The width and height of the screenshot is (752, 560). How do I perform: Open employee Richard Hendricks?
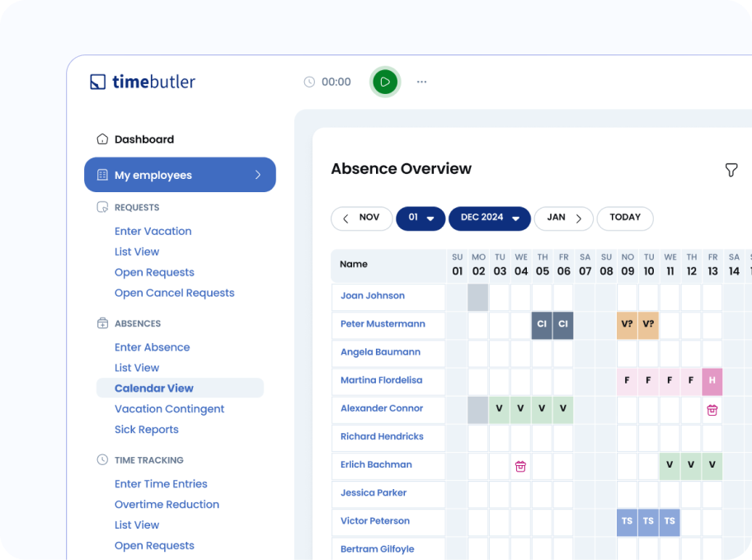pyautogui.click(x=382, y=436)
